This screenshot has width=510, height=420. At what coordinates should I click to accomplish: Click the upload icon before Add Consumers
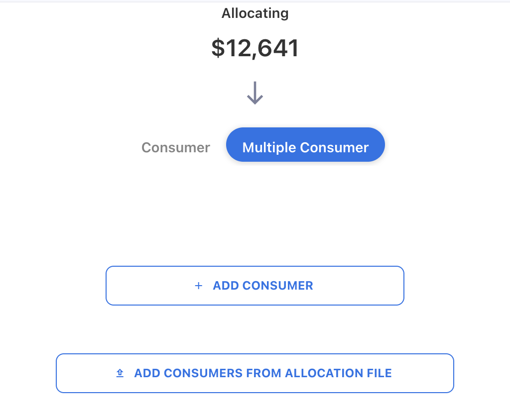[120, 373]
